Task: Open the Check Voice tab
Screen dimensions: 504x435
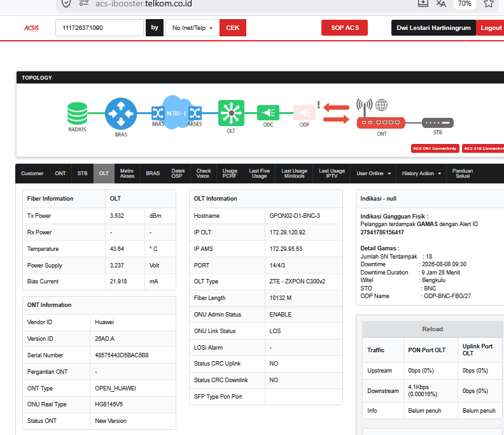Action: (x=204, y=173)
